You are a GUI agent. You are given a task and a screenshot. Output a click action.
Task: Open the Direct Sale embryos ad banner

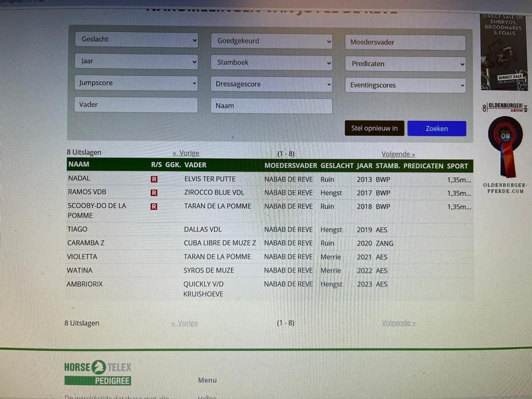coord(503,52)
